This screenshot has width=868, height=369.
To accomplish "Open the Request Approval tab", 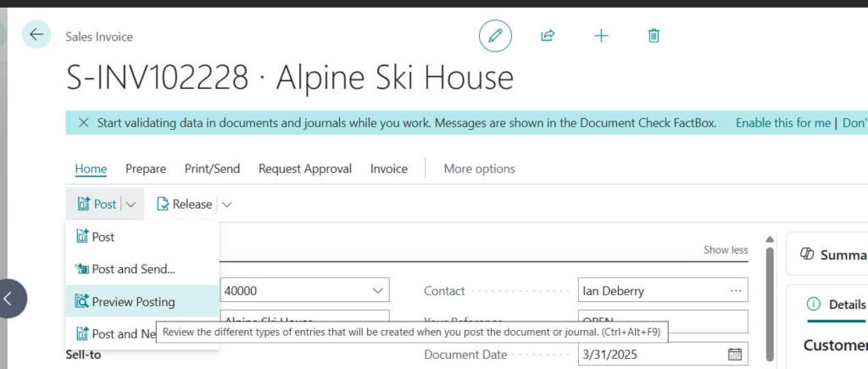I will tap(305, 169).
